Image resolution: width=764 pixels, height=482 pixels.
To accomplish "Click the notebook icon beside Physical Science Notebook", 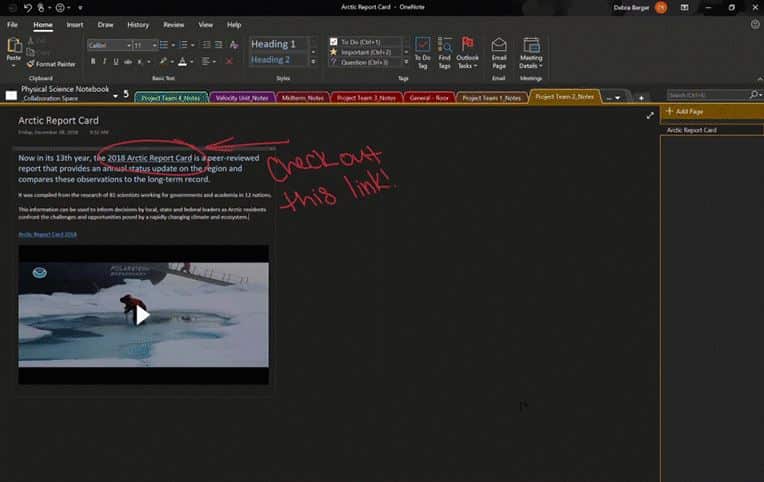I will (x=11, y=95).
